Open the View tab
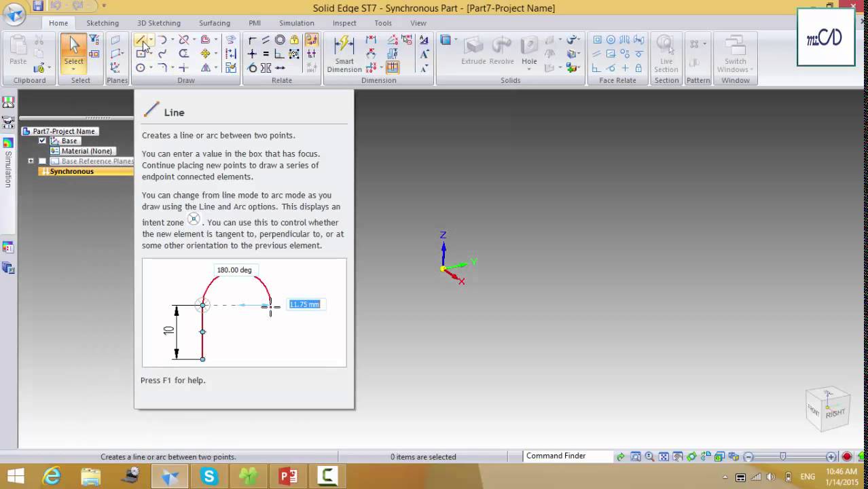The width and height of the screenshot is (868, 489). pos(418,23)
